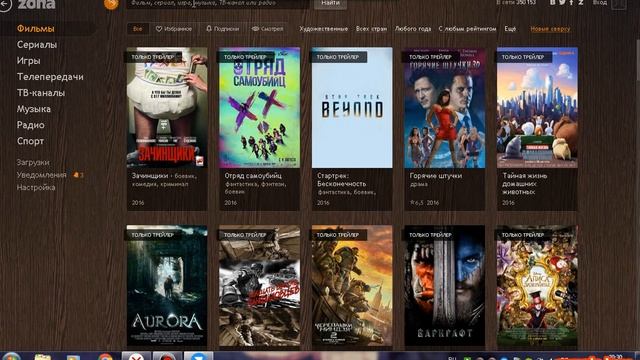640x360 pixels.
Task: Open the Телепередачи section
Action: pyautogui.click(x=50, y=77)
